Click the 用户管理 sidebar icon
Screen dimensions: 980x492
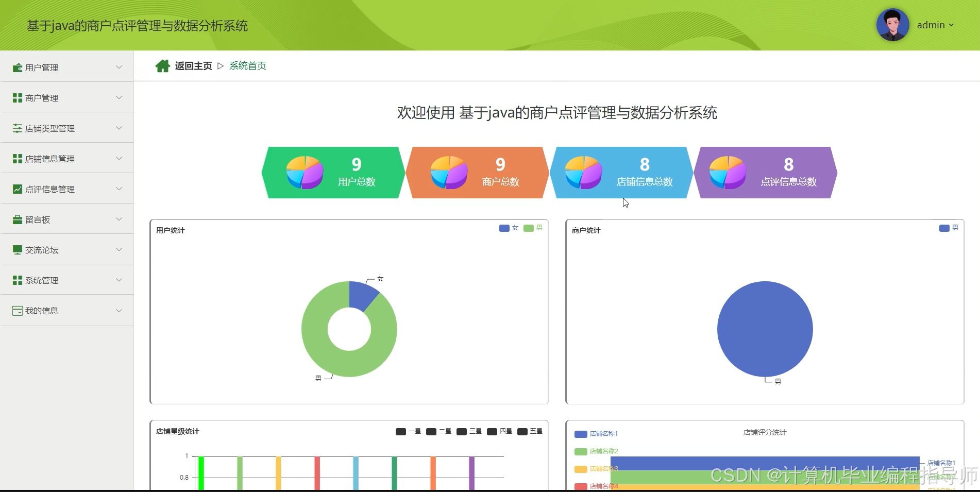click(x=18, y=67)
